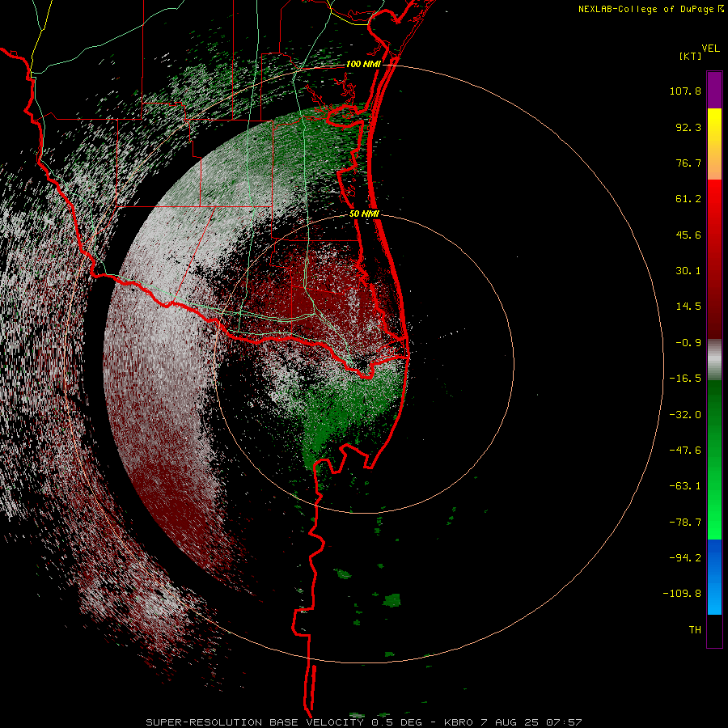Click the -94.2 velocity scale value
Screen dimensions: 728x728
(x=685, y=558)
